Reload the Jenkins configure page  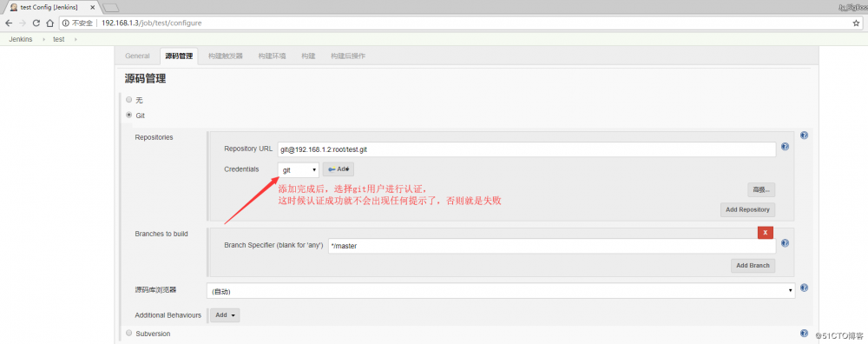click(x=36, y=23)
